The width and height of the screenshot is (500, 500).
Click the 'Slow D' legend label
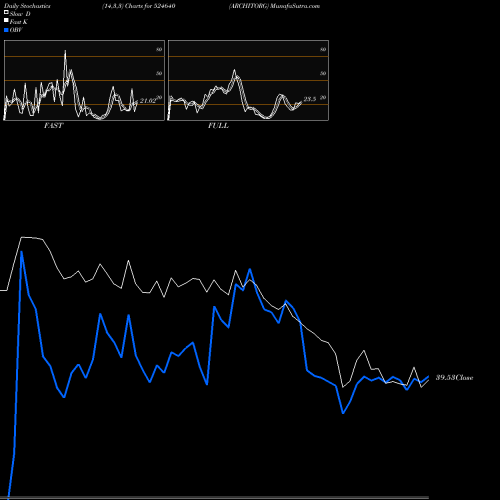(20, 14)
